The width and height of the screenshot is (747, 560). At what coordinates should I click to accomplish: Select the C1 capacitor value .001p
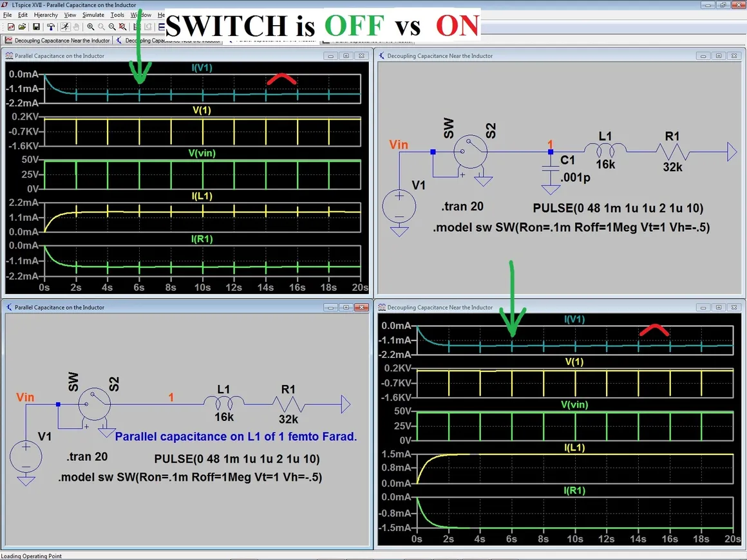coord(575,177)
